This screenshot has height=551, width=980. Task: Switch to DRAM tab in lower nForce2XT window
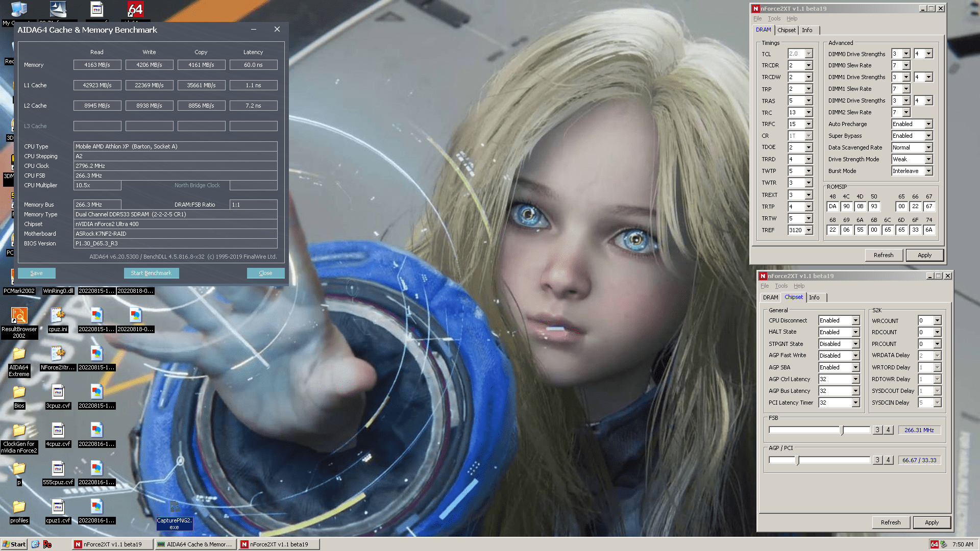[x=770, y=297]
